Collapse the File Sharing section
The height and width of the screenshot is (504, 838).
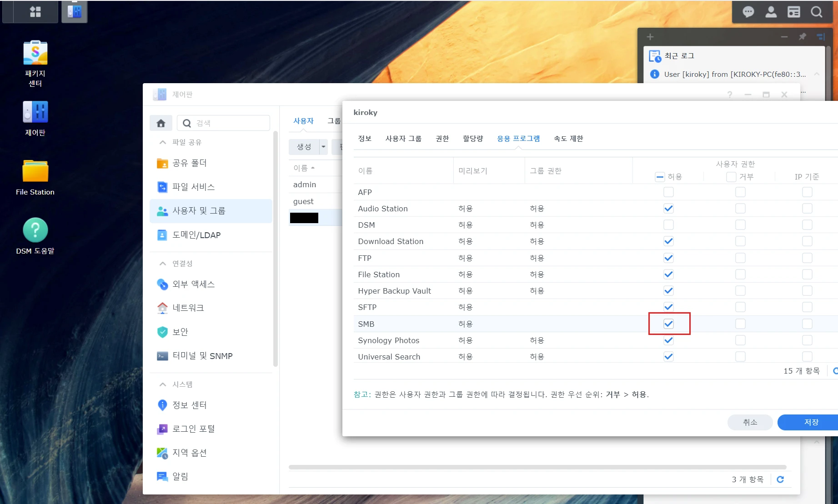(x=163, y=142)
